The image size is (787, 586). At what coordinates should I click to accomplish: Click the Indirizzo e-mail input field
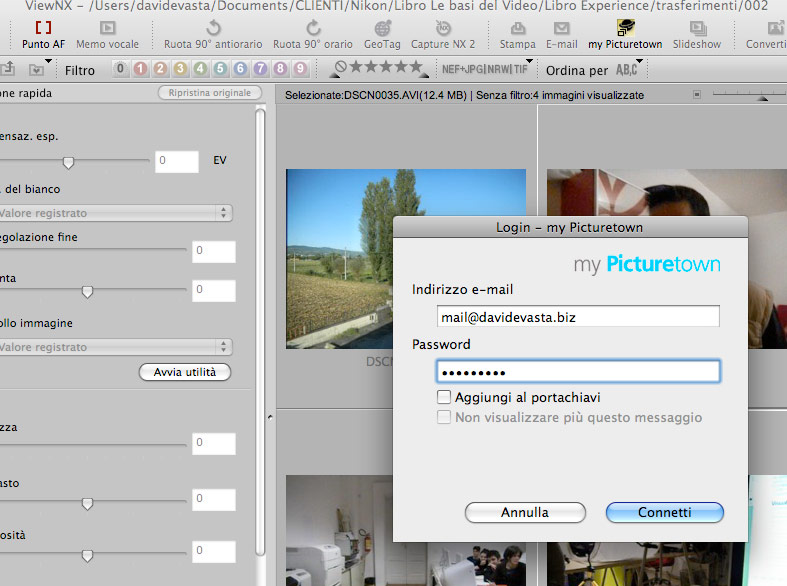(578, 317)
